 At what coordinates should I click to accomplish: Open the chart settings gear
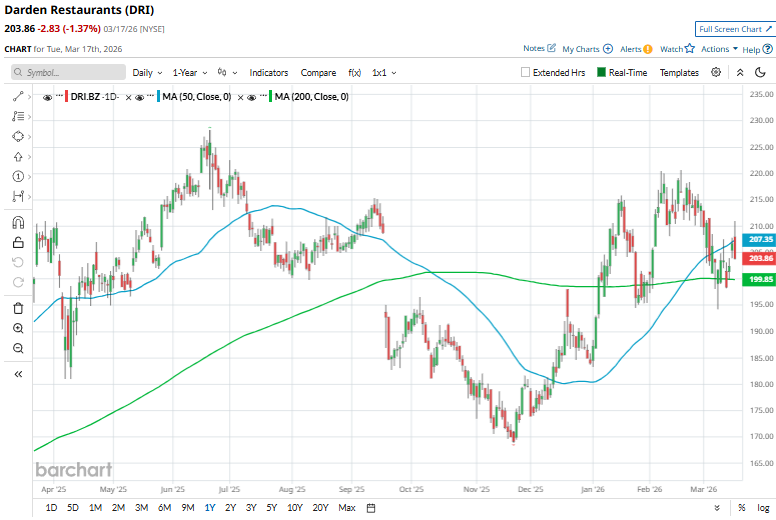click(716, 73)
